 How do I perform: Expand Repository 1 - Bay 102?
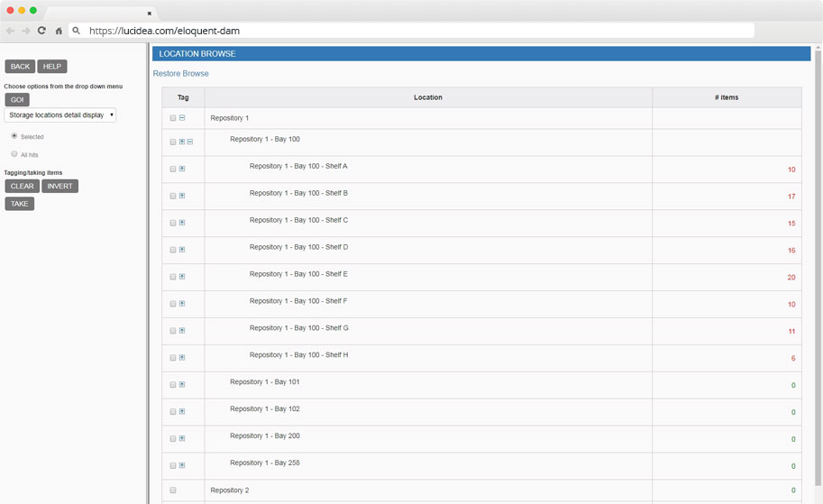click(182, 411)
